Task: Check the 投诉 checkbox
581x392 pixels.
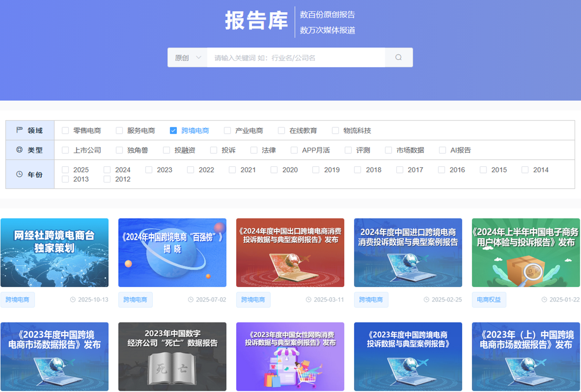Action: (214, 150)
